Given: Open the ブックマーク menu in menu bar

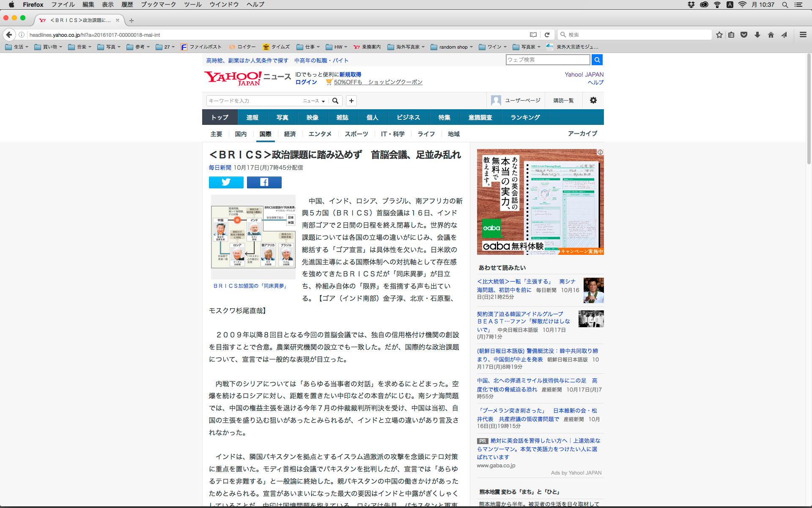Looking at the screenshot, I should [x=158, y=5].
